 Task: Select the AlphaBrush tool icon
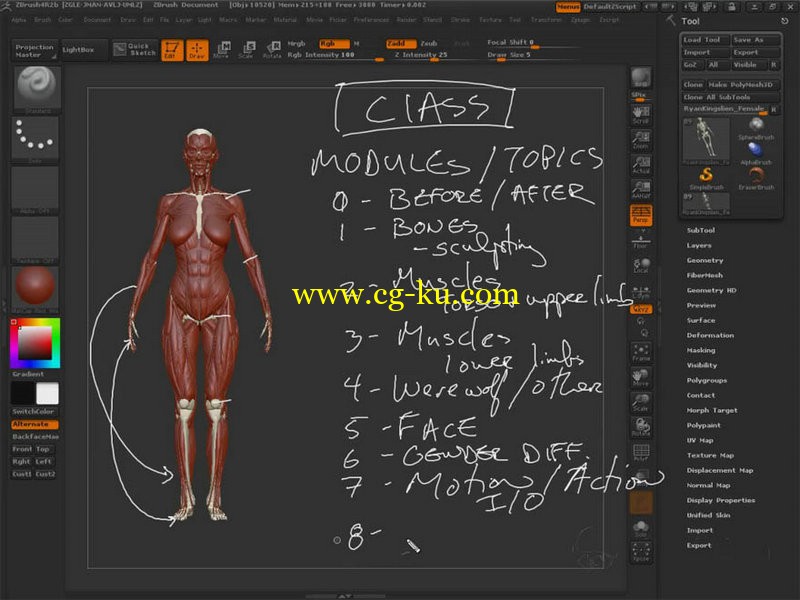(756, 154)
